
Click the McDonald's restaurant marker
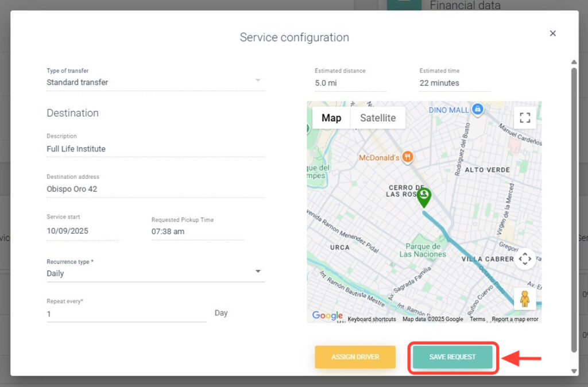click(408, 157)
